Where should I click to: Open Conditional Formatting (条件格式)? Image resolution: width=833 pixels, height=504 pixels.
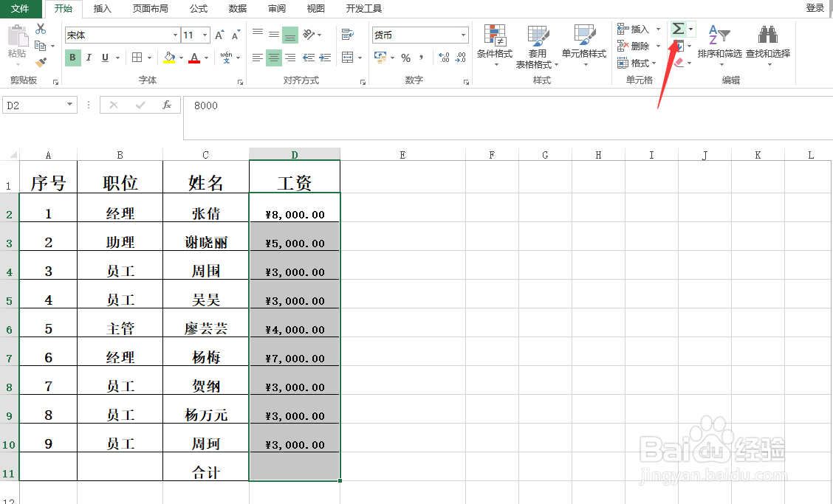pos(495,46)
